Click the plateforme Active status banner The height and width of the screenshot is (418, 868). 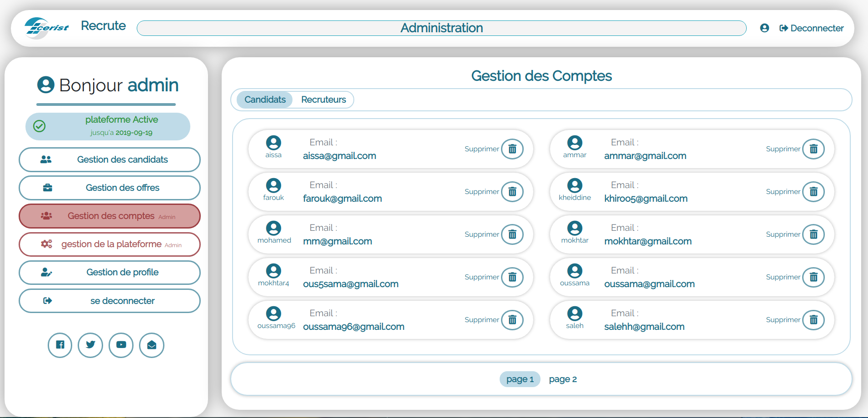tap(108, 126)
